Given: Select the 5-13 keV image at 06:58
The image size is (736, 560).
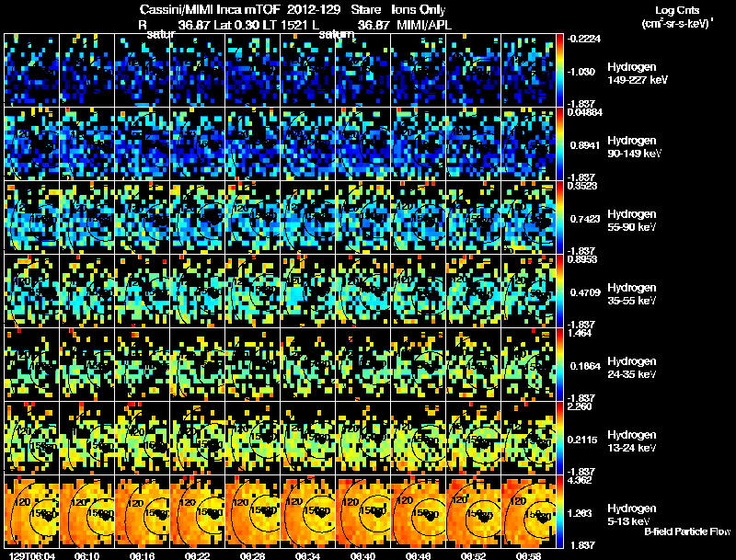Looking at the screenshot, I should [x=528, y=511].
